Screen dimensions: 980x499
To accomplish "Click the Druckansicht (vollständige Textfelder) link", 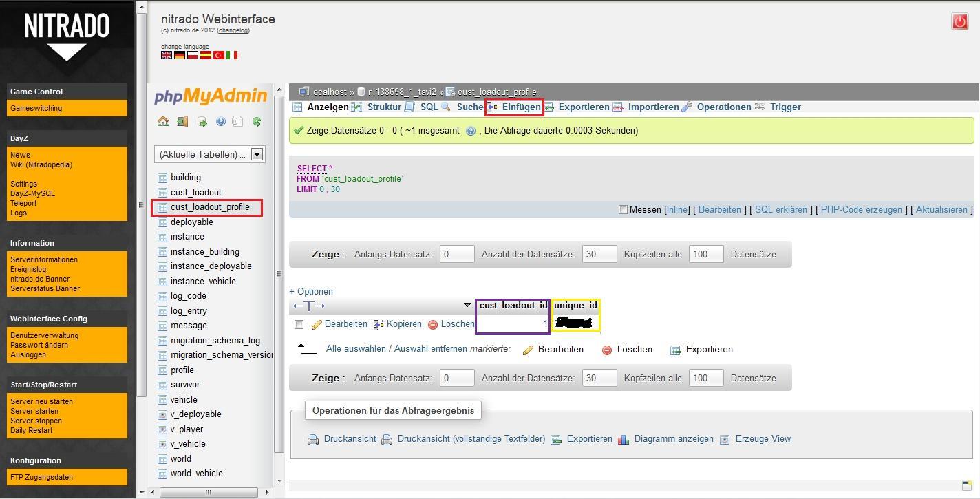I will (x=471, y=439).
